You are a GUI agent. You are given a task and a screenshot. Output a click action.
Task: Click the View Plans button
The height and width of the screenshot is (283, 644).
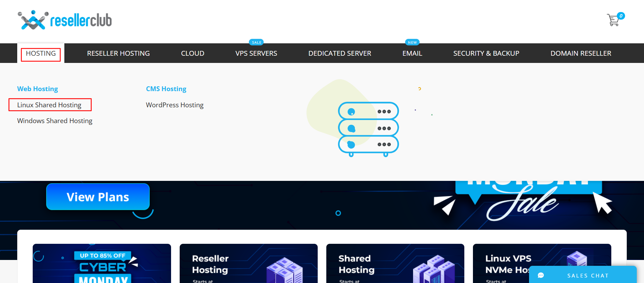point(98,197)
